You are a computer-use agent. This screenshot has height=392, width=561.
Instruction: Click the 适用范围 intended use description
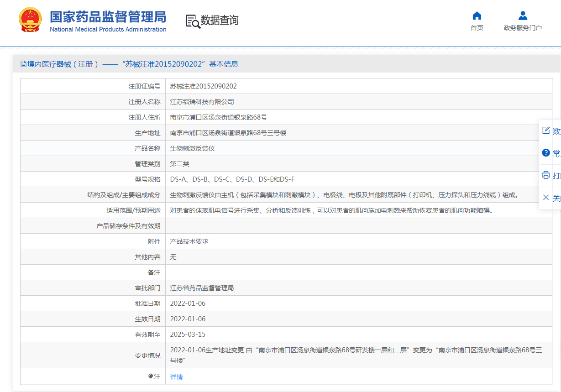[x=332, y=210]
